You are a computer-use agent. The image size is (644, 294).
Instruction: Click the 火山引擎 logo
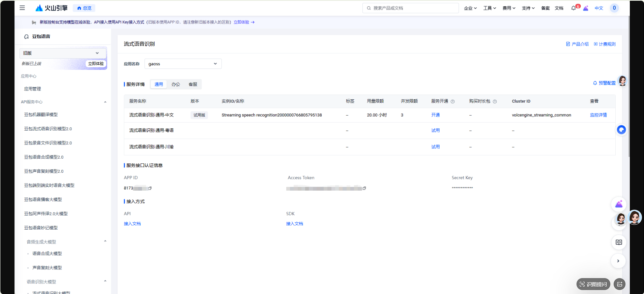click(x=52, y=8)
